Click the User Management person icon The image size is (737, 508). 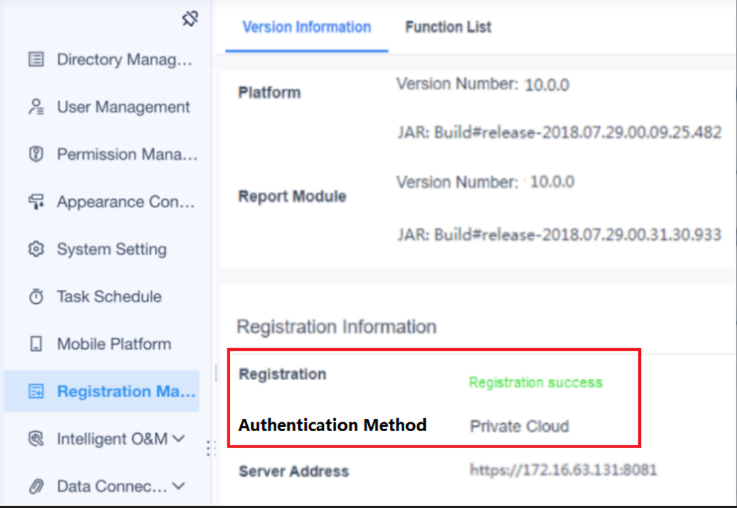(x=36, y=107)
